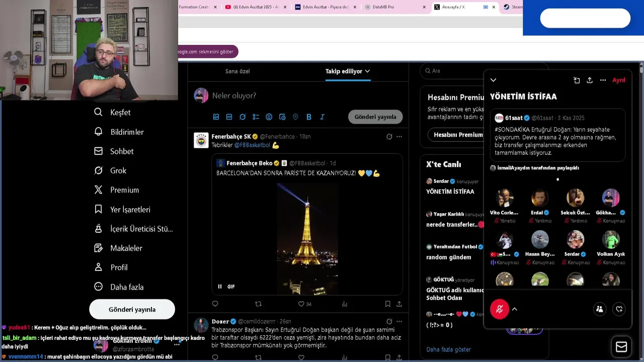Image resolution: width=644 pixels, height=362 pixels.
Task: Click composer Gönderi yayınla button
Action: (375, 117)
